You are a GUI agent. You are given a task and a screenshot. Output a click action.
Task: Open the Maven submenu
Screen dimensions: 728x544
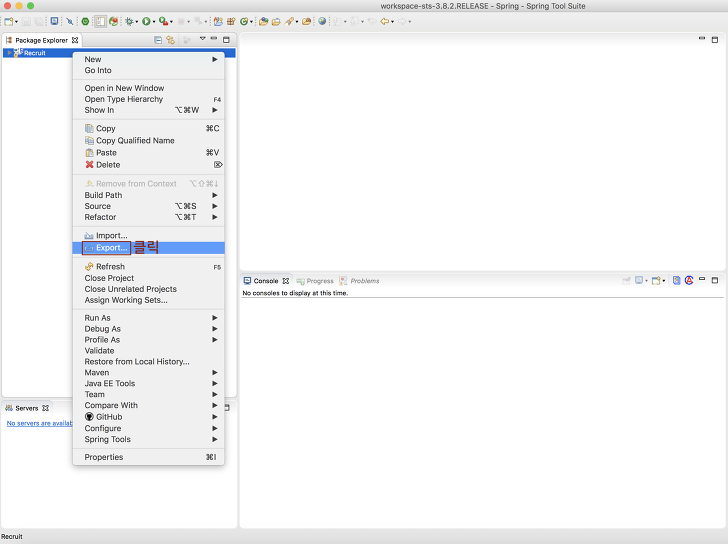[149, 373]
